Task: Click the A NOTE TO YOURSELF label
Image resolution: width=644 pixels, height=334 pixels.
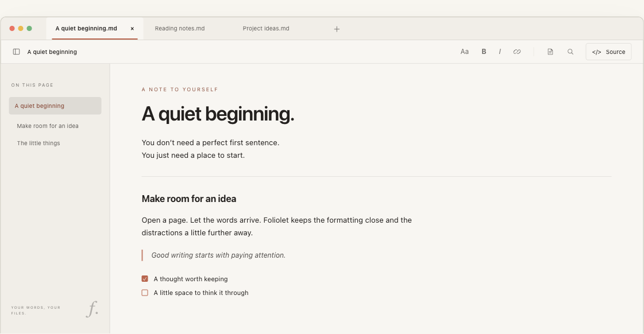Action: coord(180,90)
